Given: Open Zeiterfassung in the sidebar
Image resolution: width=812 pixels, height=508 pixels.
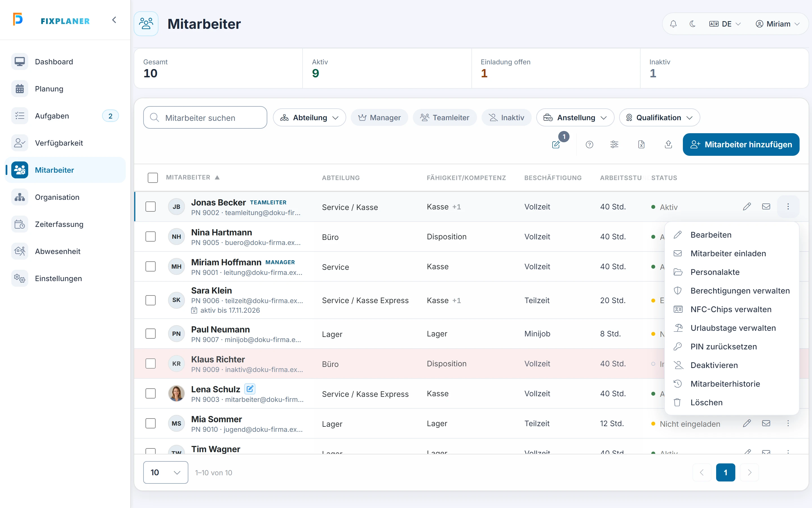Looking at the screenshot, I should [x=66, y=224].
